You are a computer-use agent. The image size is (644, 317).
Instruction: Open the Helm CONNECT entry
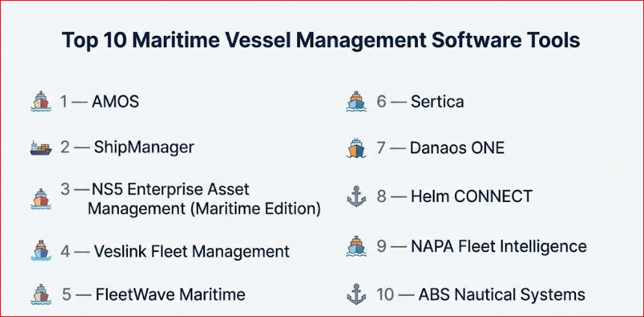click(471, 197)
